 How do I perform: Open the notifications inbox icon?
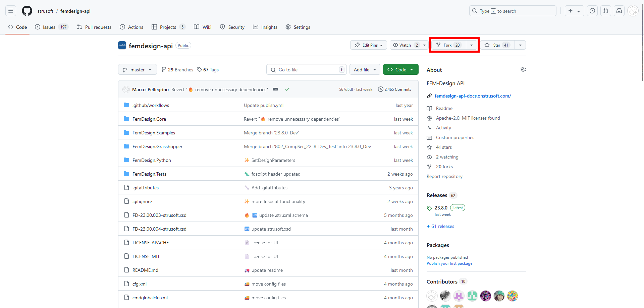click(619, 11)
